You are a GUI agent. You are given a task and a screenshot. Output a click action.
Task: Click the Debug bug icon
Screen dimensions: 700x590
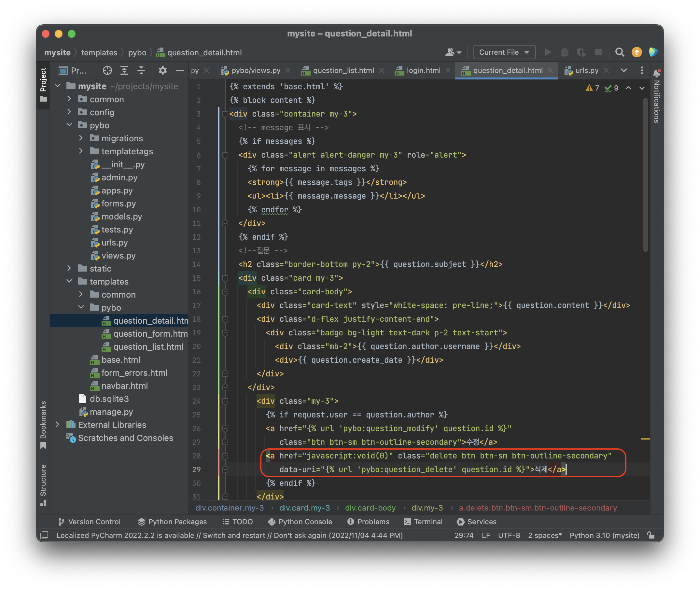pyautogui.click(x=565, y=52)
